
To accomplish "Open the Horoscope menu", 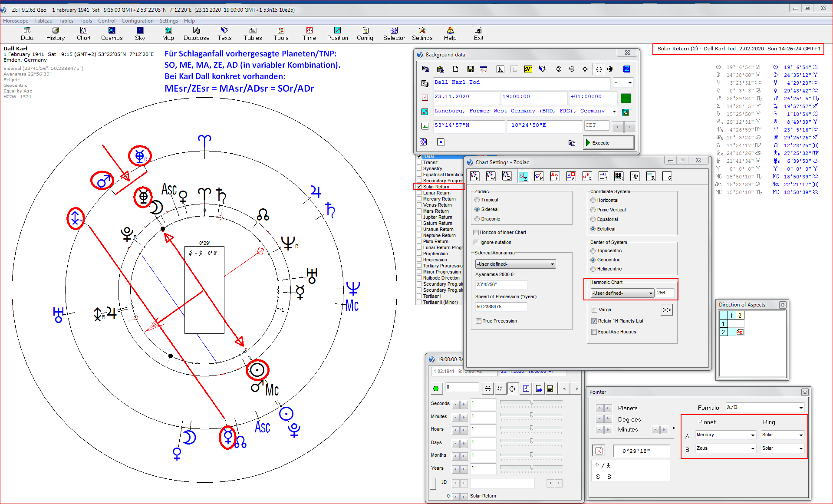I will [16, 21].
